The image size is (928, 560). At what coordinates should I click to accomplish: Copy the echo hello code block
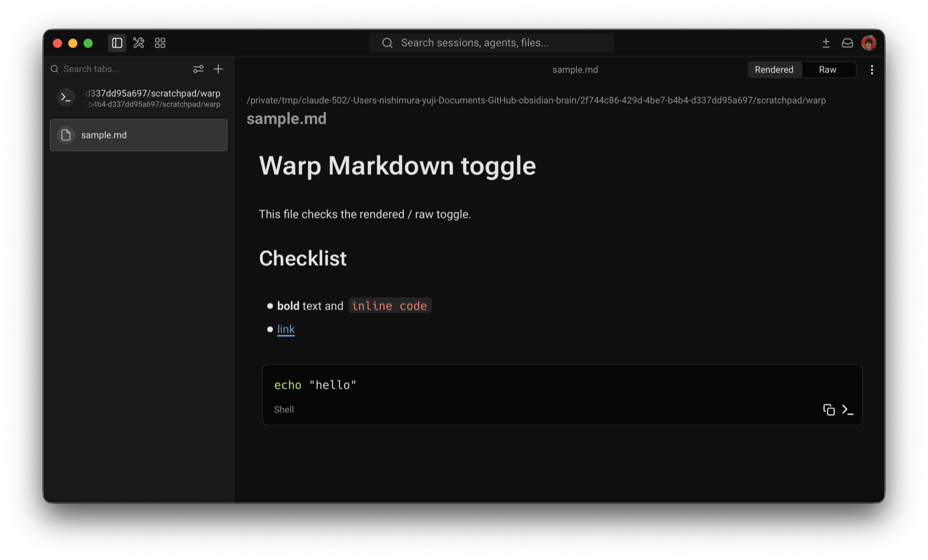829,410
